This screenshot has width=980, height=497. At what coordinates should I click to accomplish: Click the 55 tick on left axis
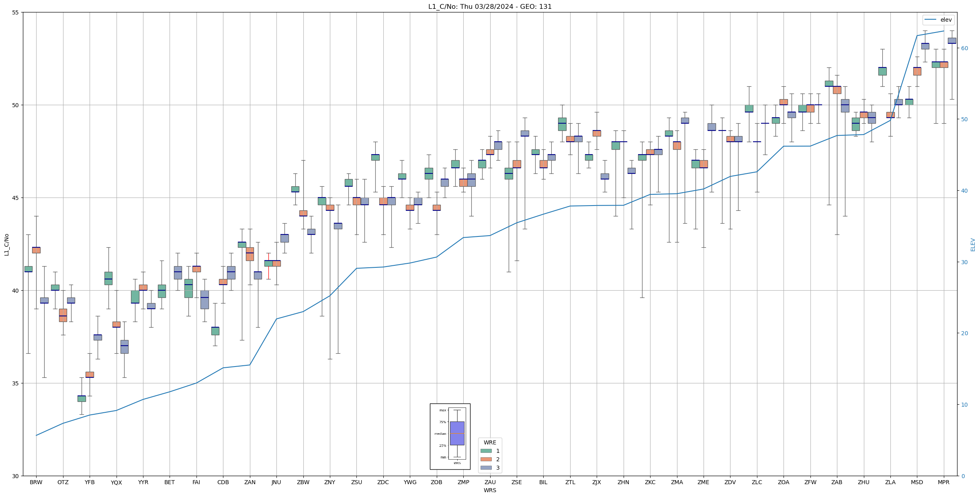tap(16, 12)
